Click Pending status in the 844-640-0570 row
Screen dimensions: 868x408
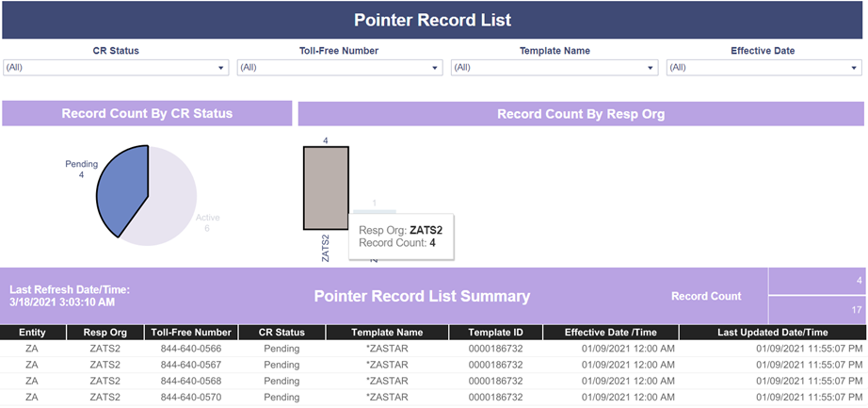pos(281,397)
